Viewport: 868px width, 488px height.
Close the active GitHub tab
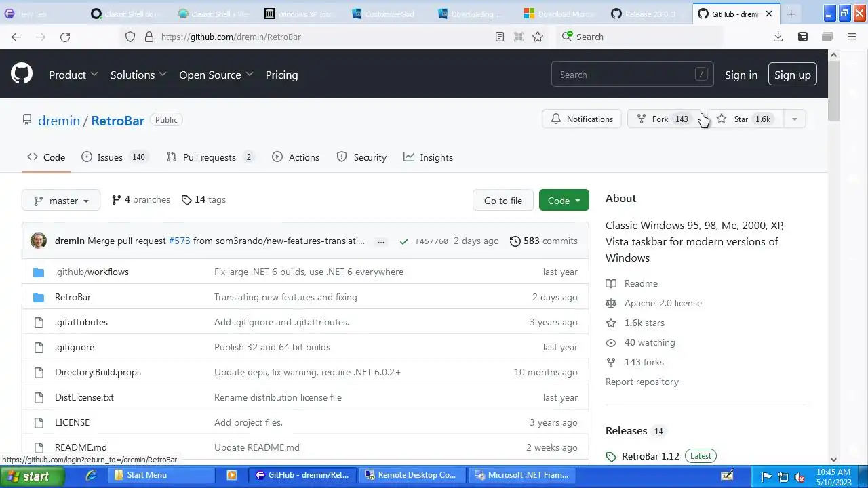coord(769,14)
